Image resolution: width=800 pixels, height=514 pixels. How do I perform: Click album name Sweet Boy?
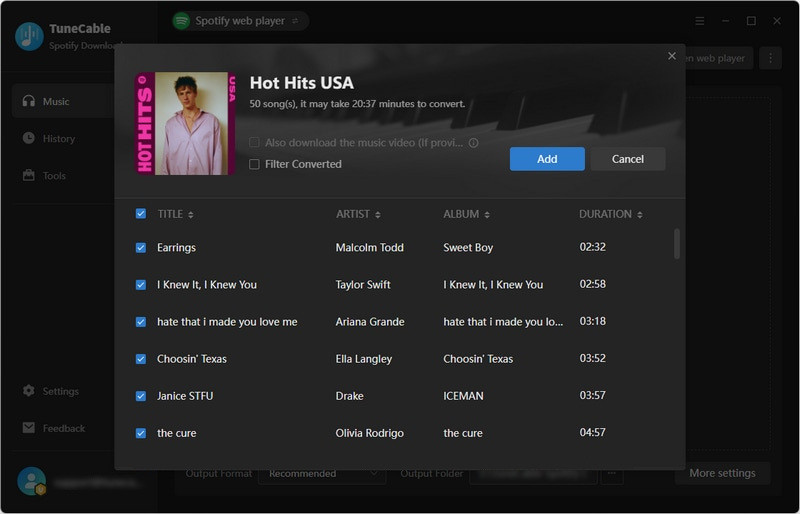pos(468,248)
